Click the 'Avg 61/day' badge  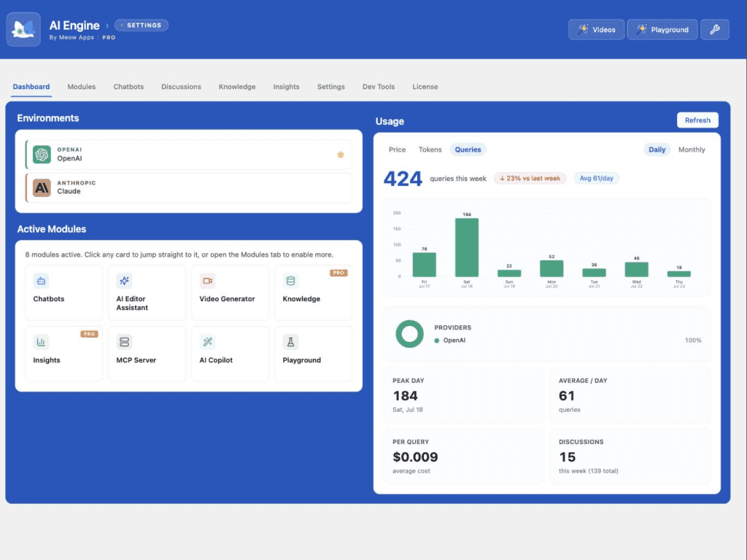(597, 178)
